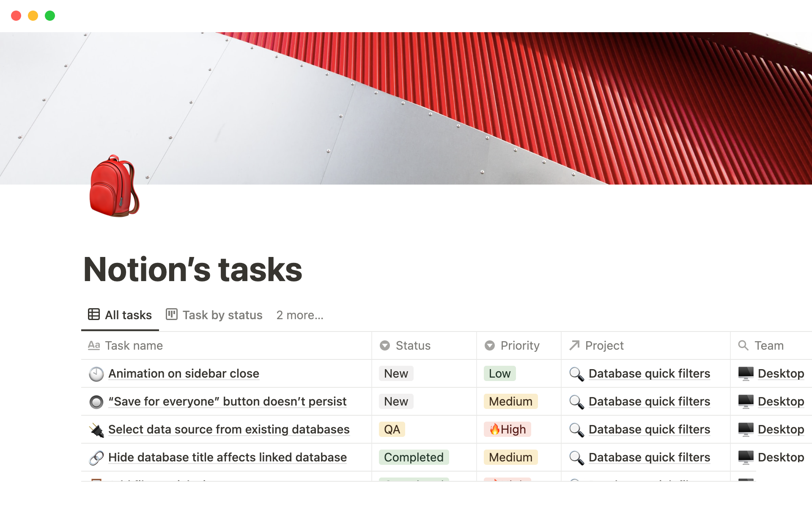Switch to the All tasks tab

pyautogui.click(x=120, y=315)
